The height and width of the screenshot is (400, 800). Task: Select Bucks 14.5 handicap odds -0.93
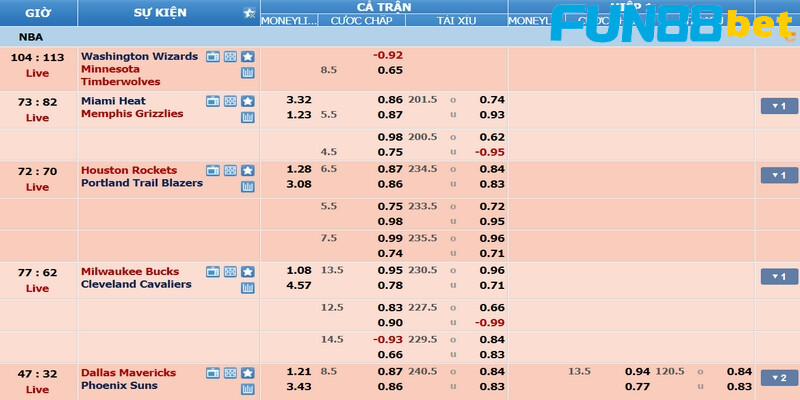click(x=388, y=339)
